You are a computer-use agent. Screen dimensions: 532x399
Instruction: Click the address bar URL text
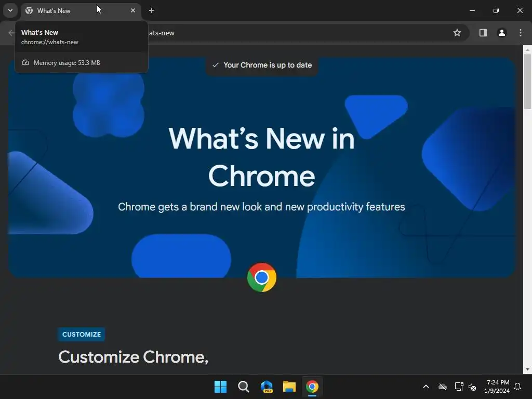pyautogui.click(x=162, y=33)
